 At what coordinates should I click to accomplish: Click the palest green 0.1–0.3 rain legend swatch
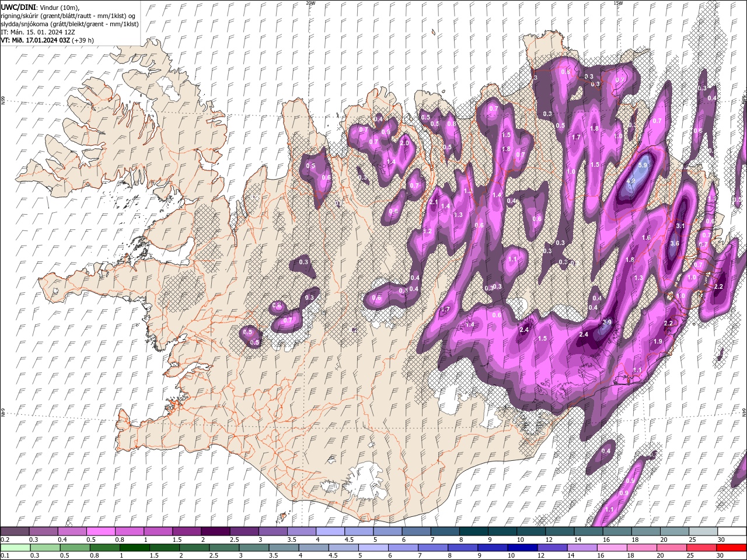[x=15, y=548]
